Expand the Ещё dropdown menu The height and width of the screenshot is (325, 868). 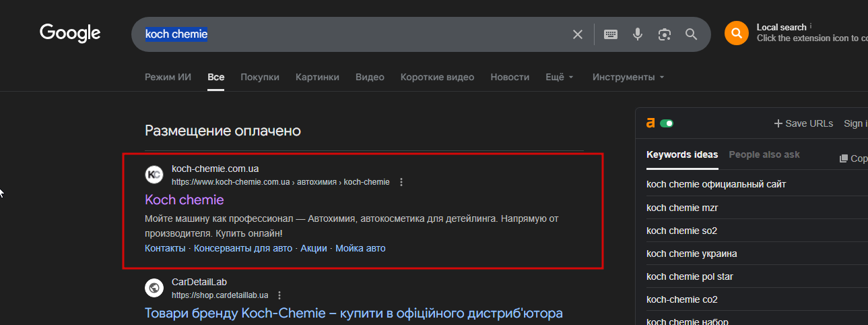[x=560, y=77]
